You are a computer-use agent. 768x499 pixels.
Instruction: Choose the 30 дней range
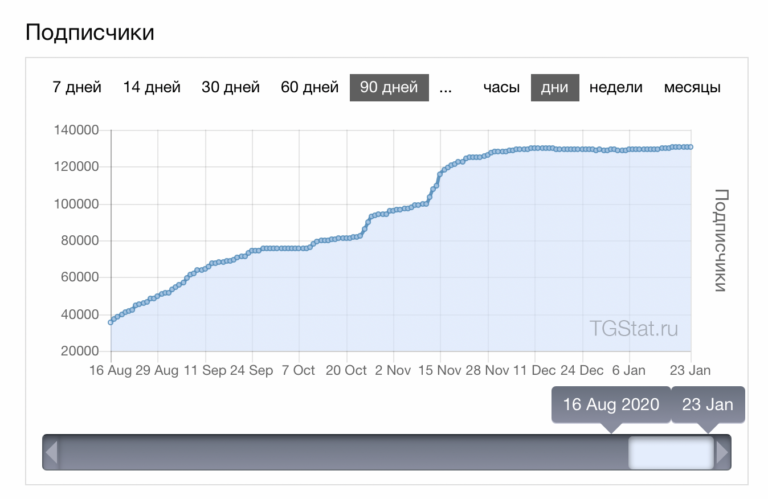[230, 87]
